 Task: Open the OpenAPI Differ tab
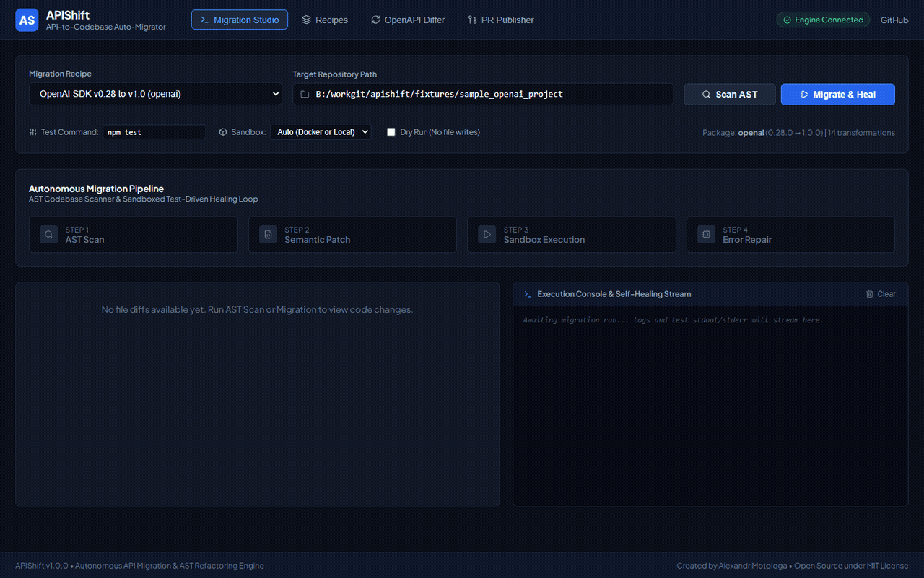coord(408,20)
